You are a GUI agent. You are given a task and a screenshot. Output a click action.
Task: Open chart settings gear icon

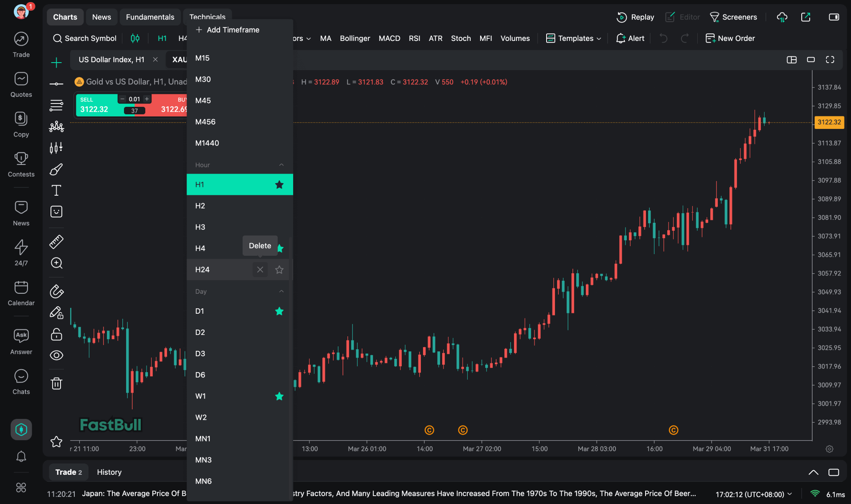click(x=829, y=449)
